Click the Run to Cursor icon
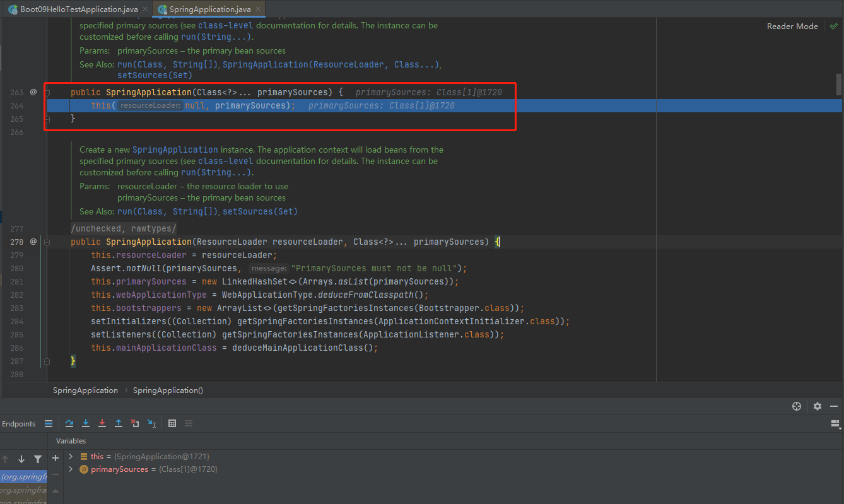Viewport: 844px width, 504px height. click(151, 423)
